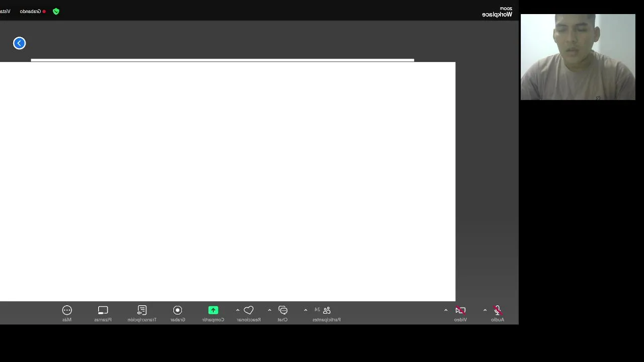Click the participant count 24
Screen dimensions: 644x362
point(317,310)
